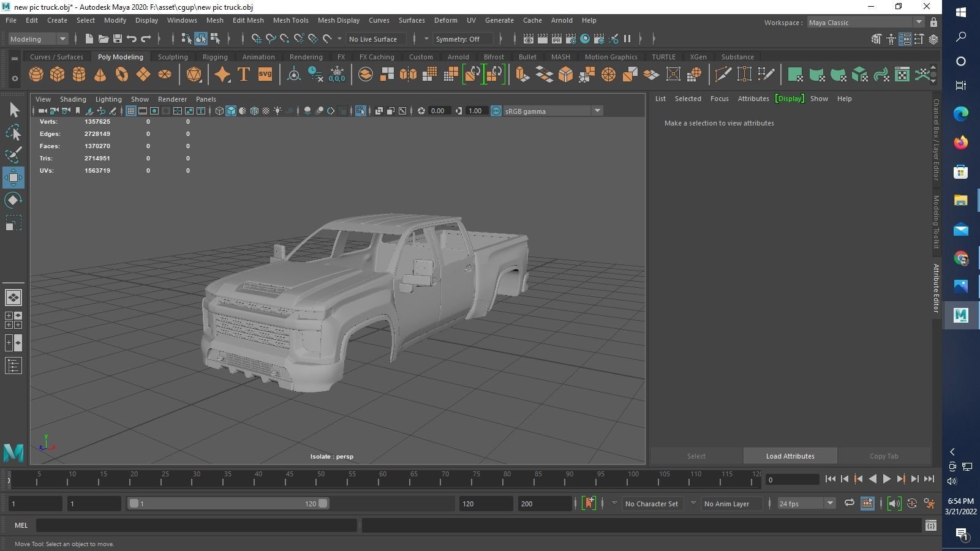
Task: Open the Attribute Editor Focus menu
Action: point(719,98)
